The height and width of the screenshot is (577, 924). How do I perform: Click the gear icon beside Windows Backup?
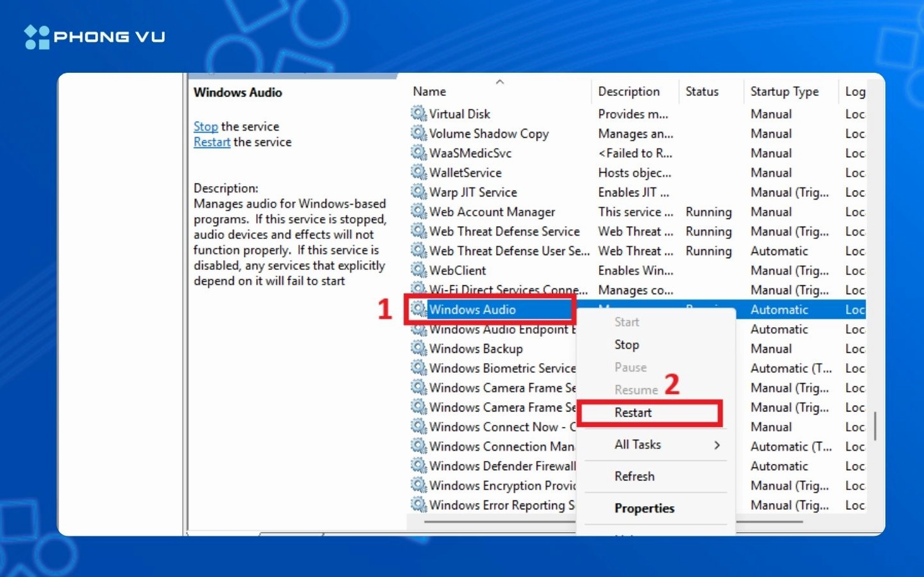[419, 348]
